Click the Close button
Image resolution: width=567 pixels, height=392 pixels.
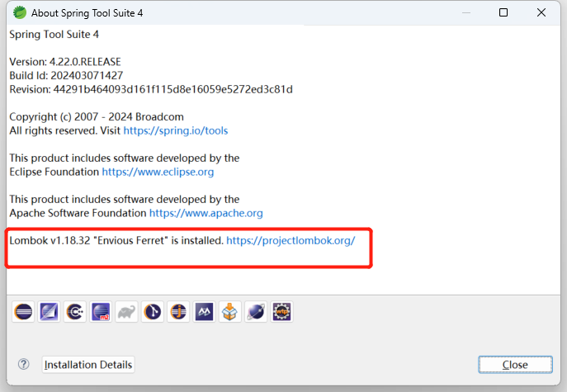click(515, 365)
